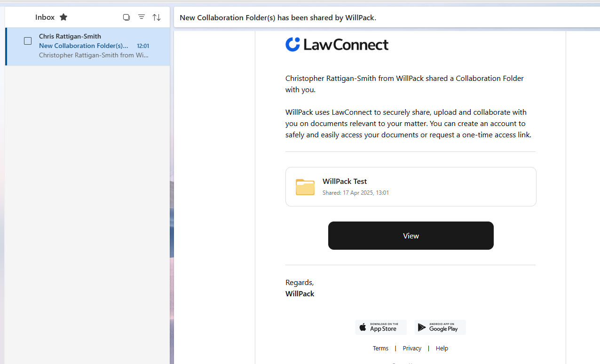Click the Google Play triangle icon
Screen dimensions: 600x364
point(422,327)
